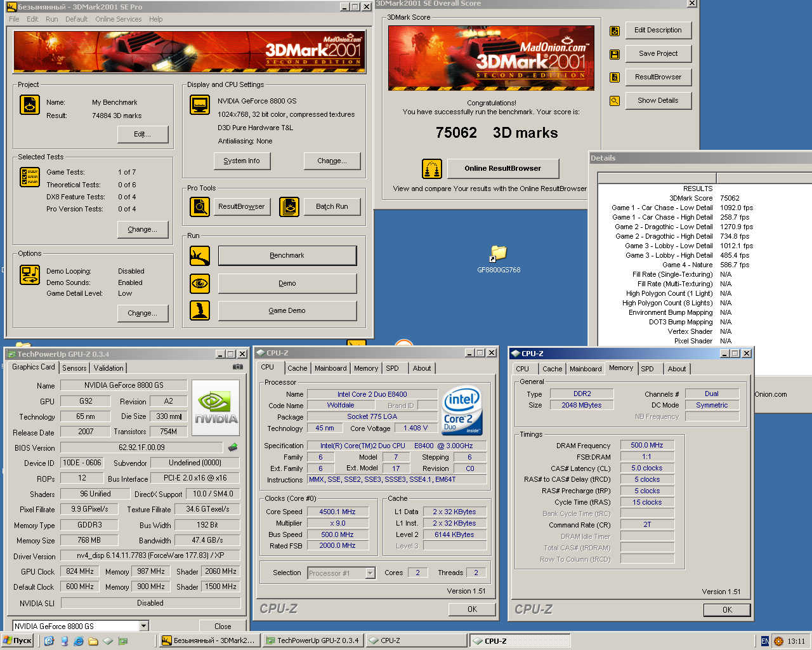The width and height of the screenshot is (812, 650).
Task: Open the File menu in 3DMark2001
Action: pyautogui.click(x=14, y=19)
